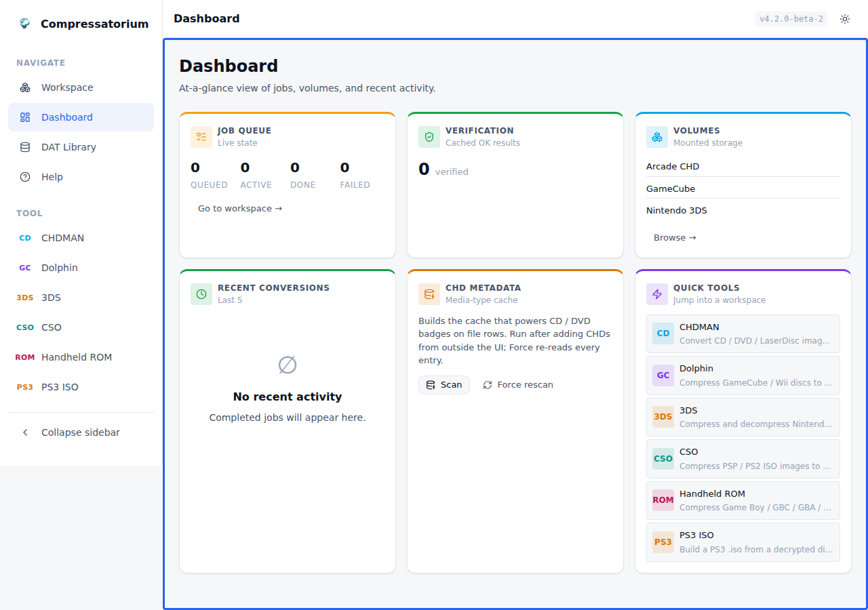Click the Scan button
Viewport: 868px width, 610px height.
[444, 385]
